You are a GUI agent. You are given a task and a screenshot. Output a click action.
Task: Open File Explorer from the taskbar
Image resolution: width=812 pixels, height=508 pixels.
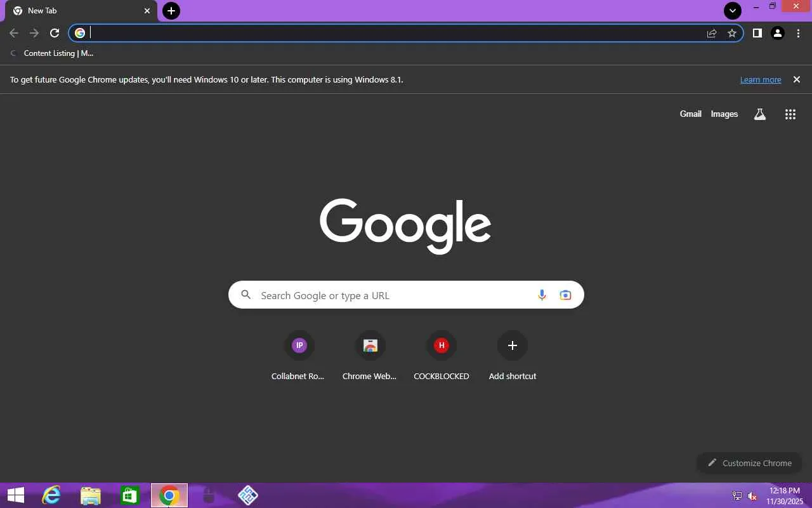click(91, 495)
